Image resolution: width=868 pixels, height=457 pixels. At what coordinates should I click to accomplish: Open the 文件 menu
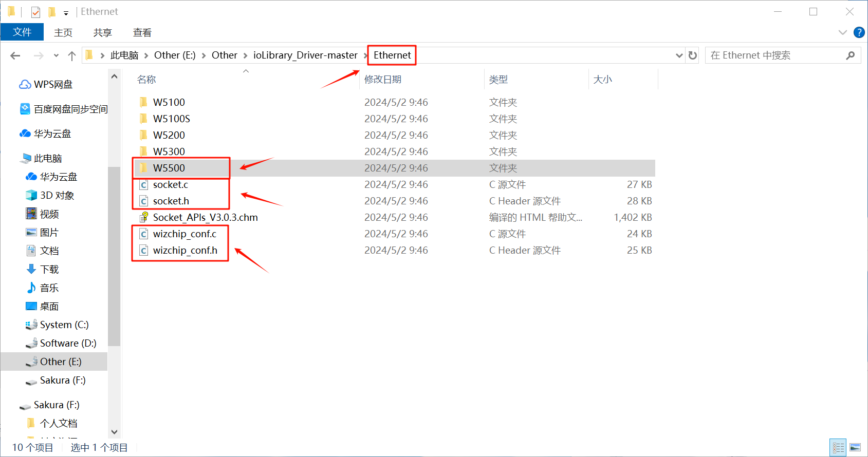[22, 32]
